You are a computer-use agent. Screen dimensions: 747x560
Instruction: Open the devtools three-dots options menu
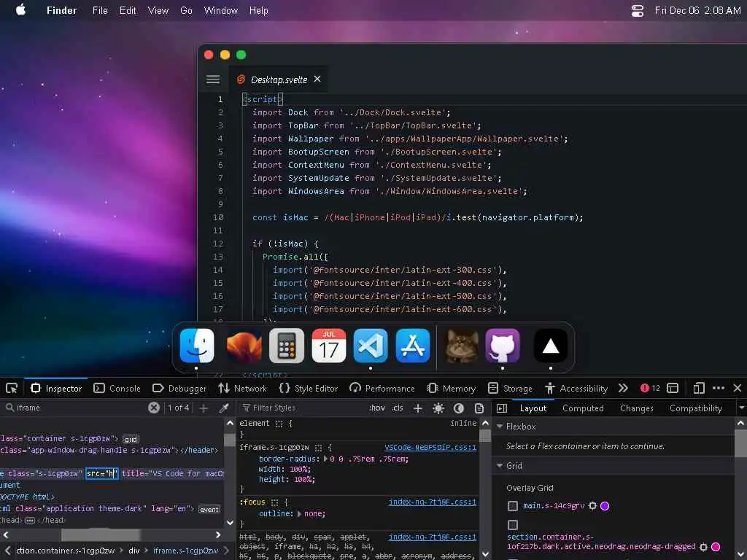pyautogui.click(x=719, y=389)
